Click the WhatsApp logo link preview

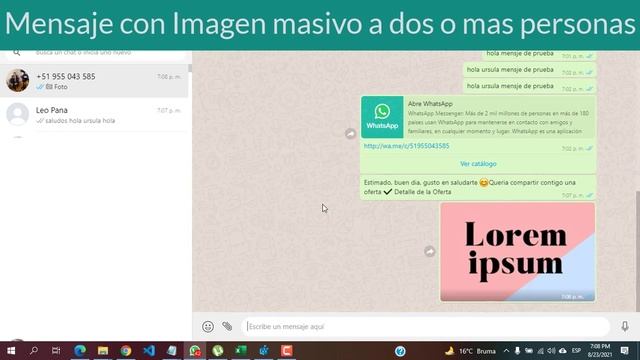click(x=382, y=117)
